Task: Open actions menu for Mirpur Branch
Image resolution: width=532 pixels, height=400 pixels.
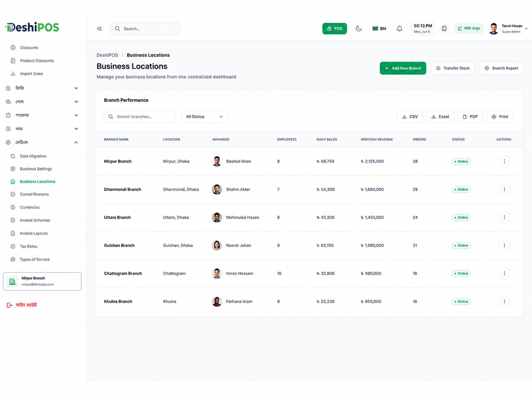Action: click(504, 161)
